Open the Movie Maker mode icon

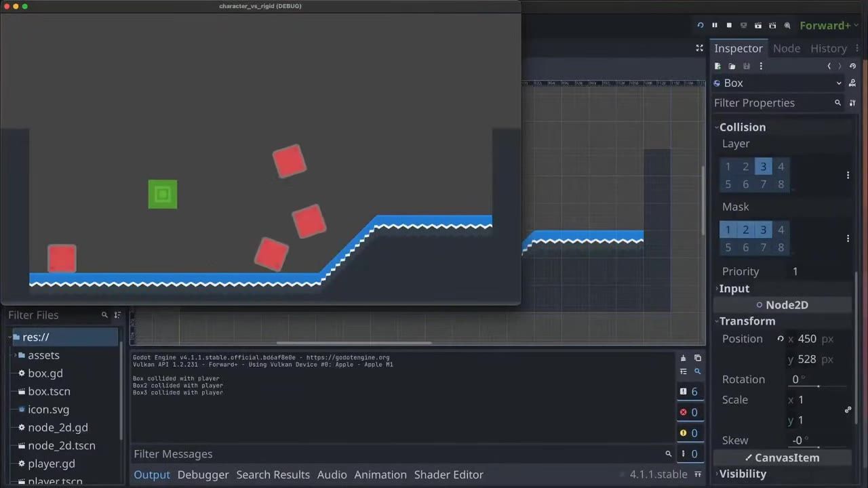787,25
